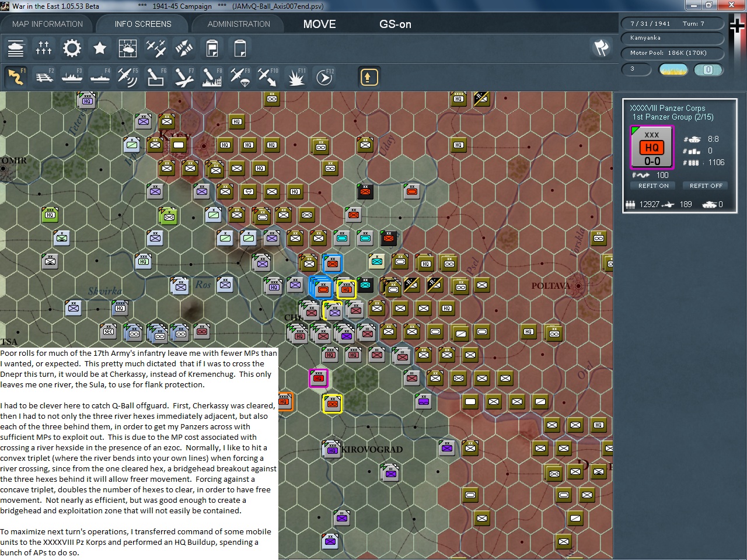Click the POLTAVA city marker on map

(x=578, y=286)
